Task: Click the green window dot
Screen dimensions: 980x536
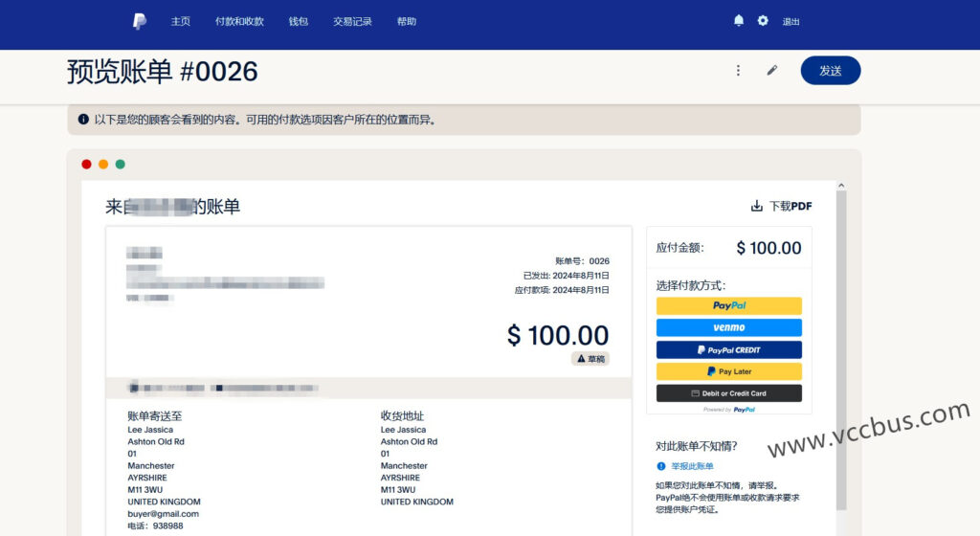Action: click(x=121, y=164)
